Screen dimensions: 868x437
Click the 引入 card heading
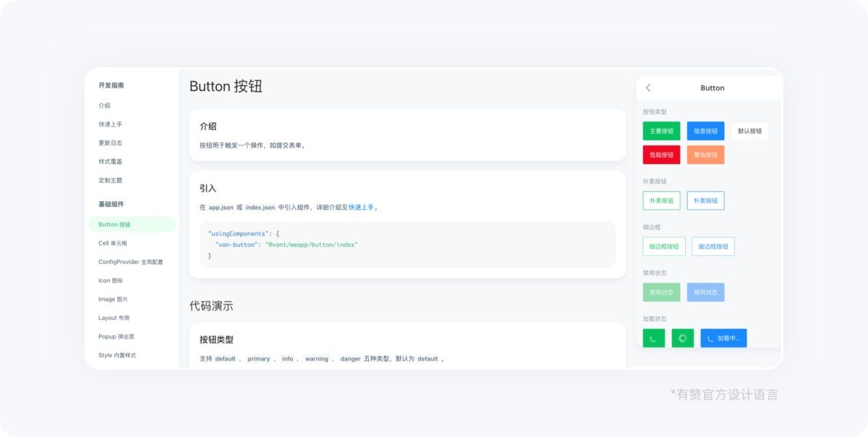pos(208,188)
